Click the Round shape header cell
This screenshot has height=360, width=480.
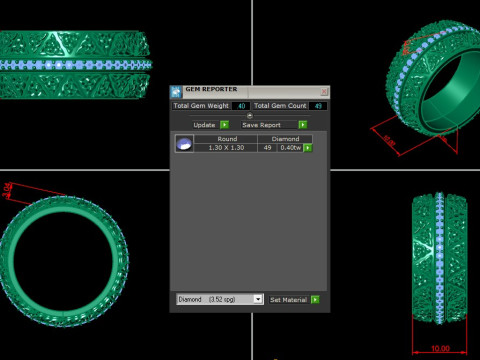(x=226, y=139)
